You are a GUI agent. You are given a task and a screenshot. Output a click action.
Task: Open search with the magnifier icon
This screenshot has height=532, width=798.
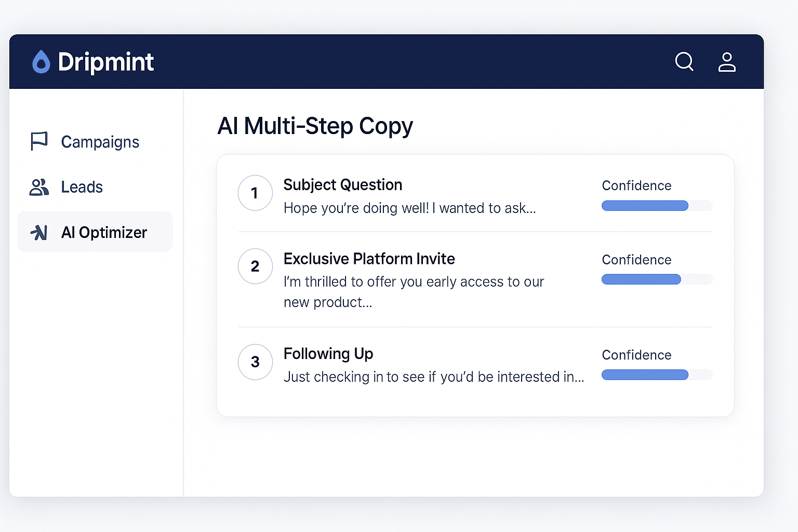[x=684, y=62]
